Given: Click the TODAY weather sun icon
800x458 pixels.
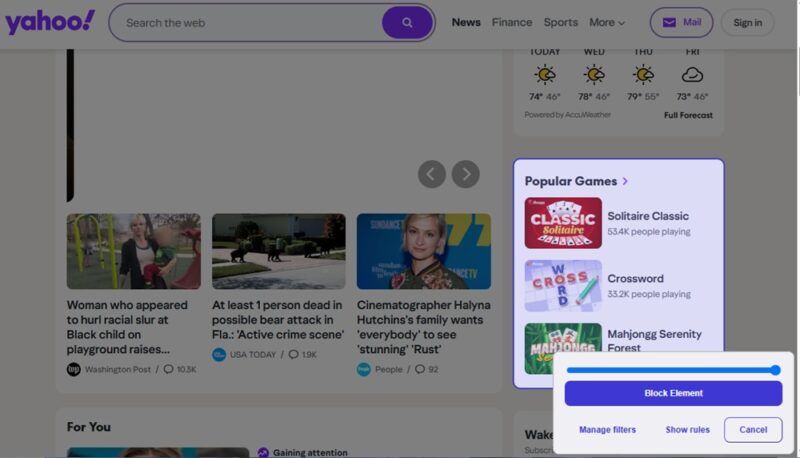Looking at the screenshot, I should click(545, 74).
